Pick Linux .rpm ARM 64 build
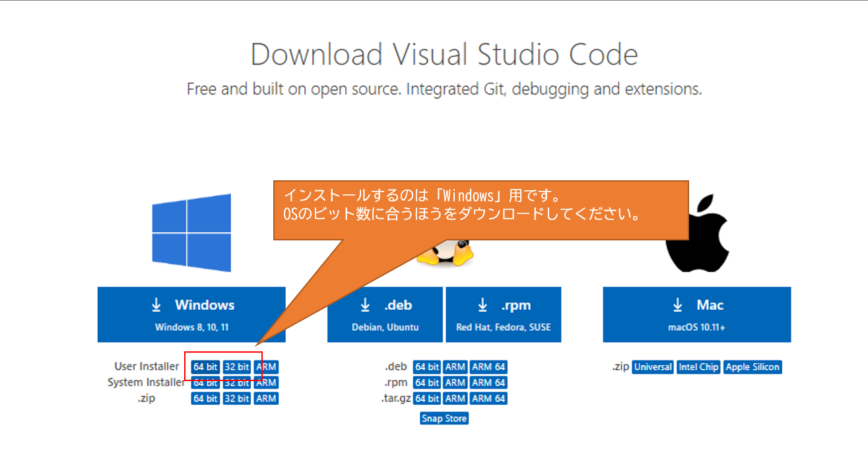This screenshot has height=459, width=868. click(488, 382)
